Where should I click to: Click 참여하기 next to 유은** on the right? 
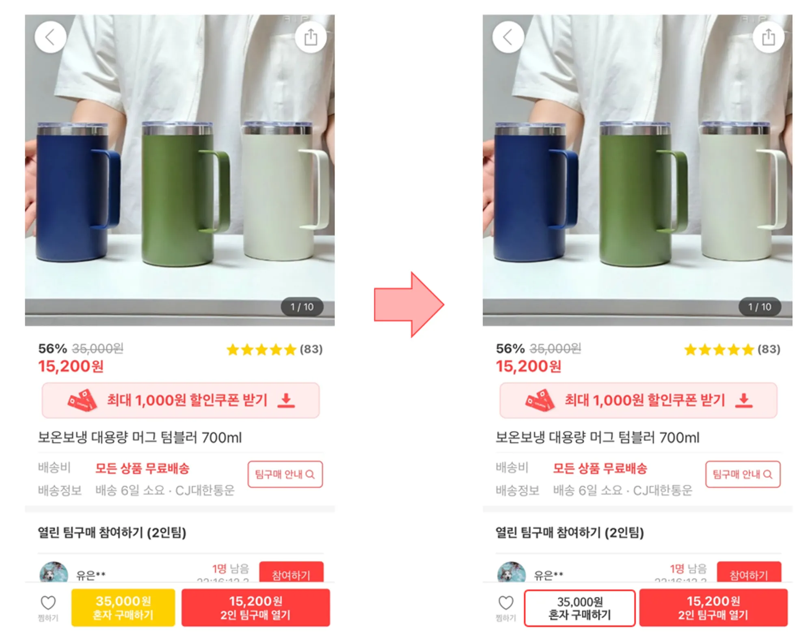[749, 572]
